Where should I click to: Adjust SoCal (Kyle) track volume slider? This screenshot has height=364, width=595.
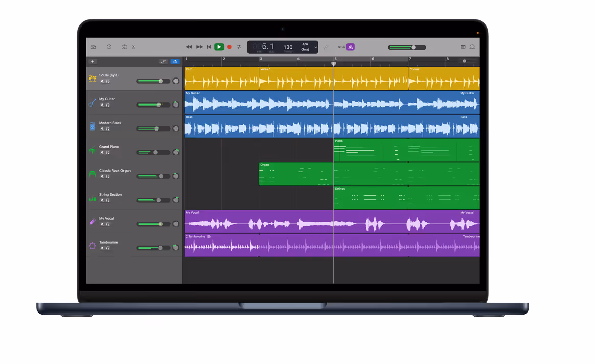(x=153, y=81)
